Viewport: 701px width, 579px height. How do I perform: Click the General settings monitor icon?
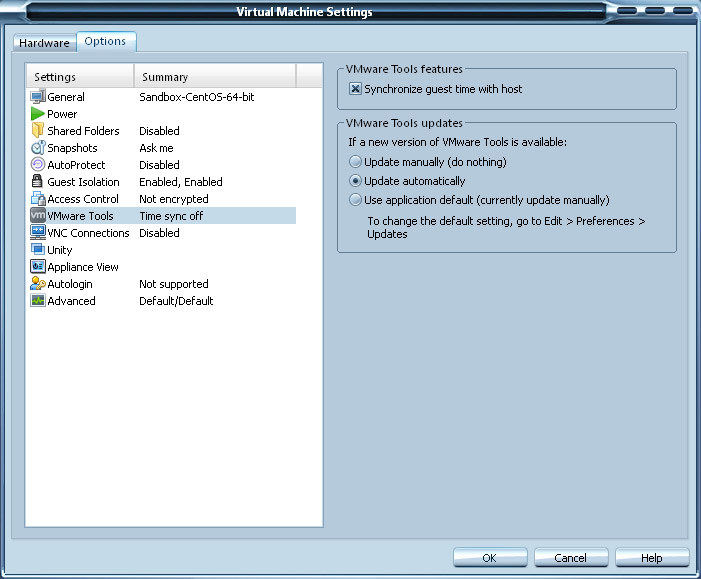(x=38, y=97)
